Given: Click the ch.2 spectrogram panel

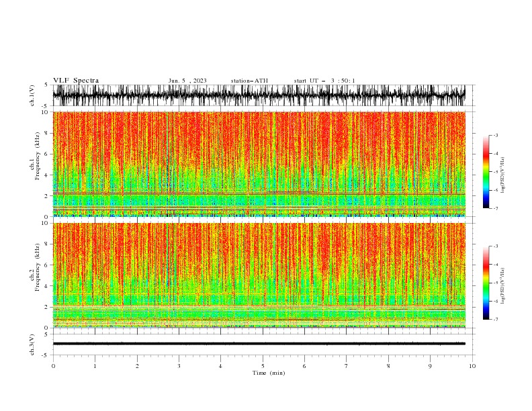Looking at the screenshot, I should click(x=259, y=275).
